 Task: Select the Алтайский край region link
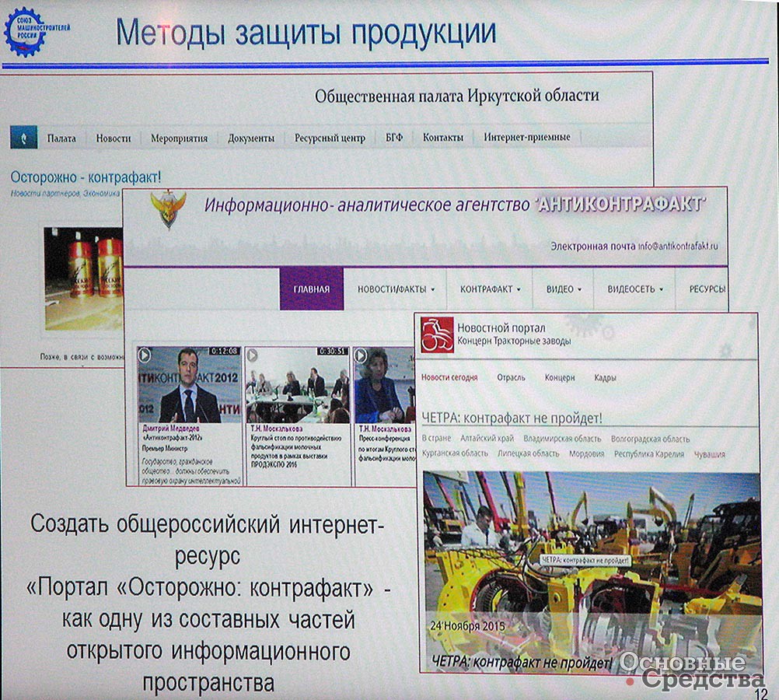click(487, 438)
